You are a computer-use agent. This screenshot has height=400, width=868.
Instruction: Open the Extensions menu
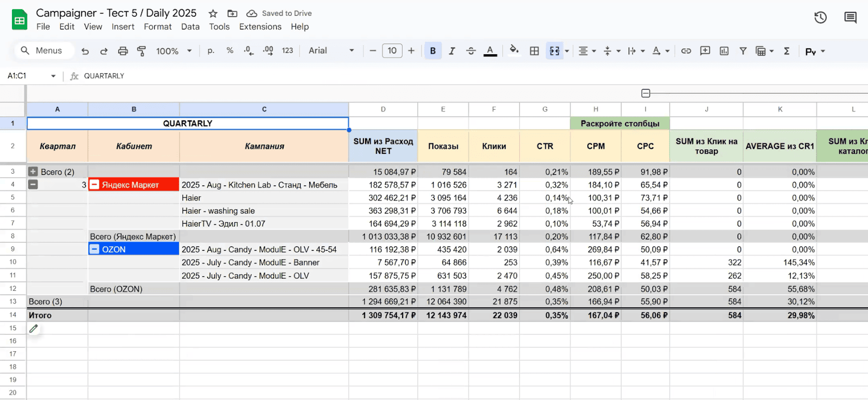pos(260,27)
